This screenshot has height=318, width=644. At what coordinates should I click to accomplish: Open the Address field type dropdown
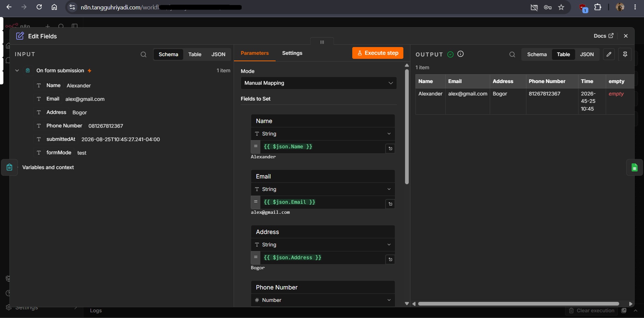click(323, 245)
